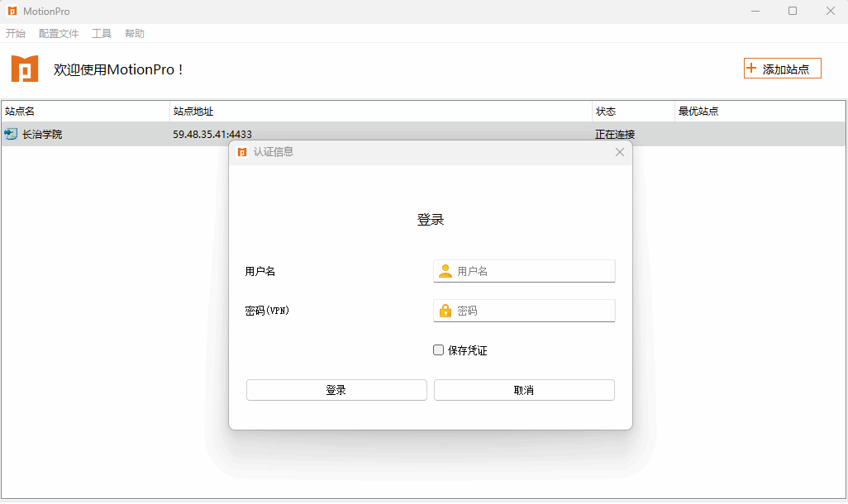
Task: Click the 长治学院 site connection icon
Action: [x=11, y=134]
